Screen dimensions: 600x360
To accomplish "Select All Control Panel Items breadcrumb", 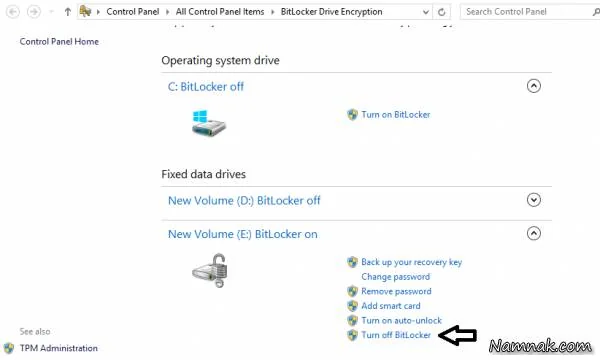I will coord(220,12).
